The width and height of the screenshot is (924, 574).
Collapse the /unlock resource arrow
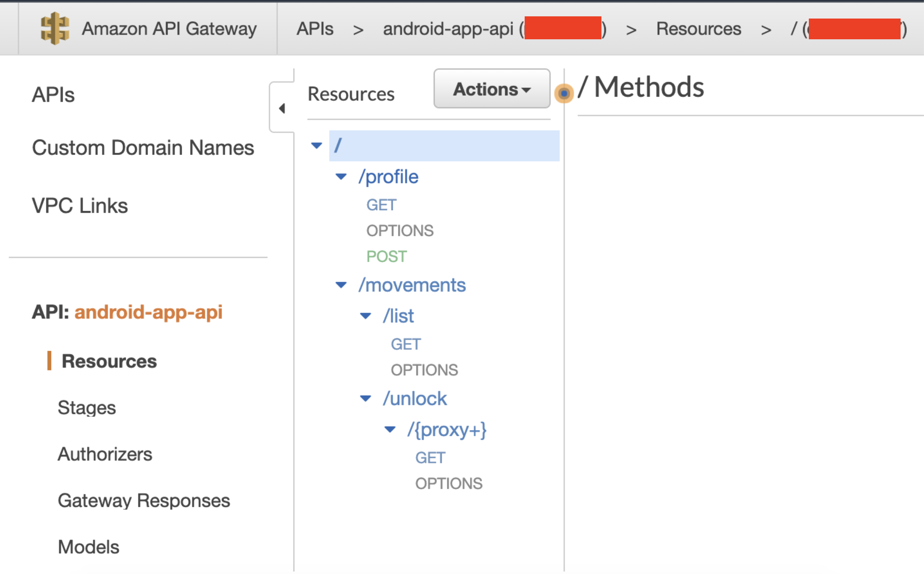365,398
